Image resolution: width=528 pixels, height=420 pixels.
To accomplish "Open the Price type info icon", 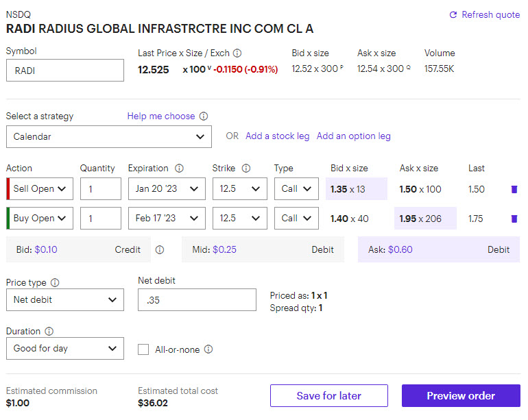I will (55, 283).
